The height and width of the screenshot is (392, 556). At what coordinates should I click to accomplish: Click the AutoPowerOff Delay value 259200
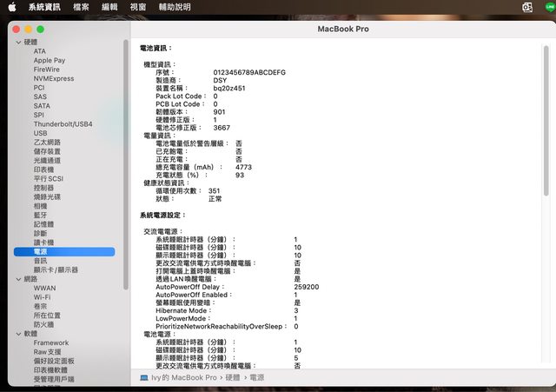pos(307,287)
